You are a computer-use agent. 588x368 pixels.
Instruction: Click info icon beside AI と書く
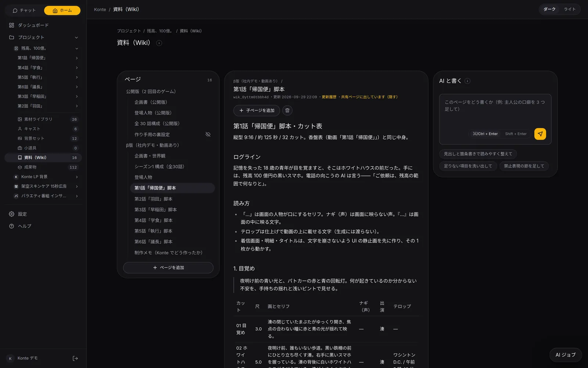coord(467,81)
